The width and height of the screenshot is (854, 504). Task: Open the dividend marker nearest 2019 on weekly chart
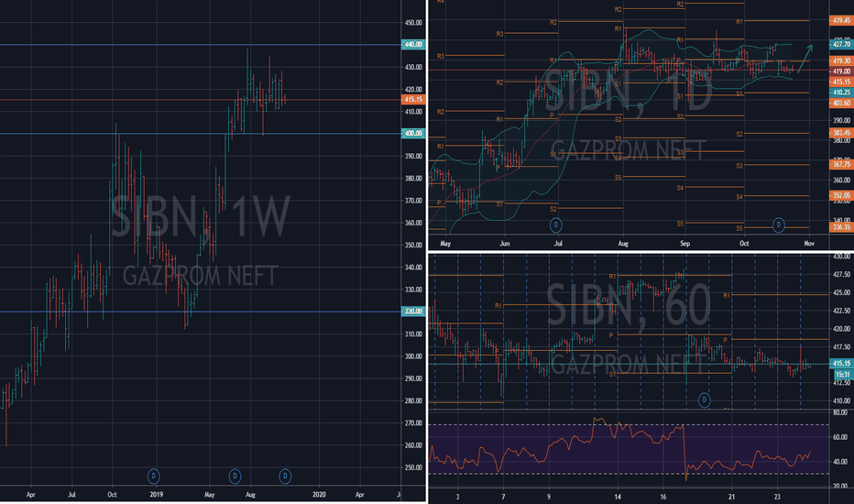coord(154,477)
